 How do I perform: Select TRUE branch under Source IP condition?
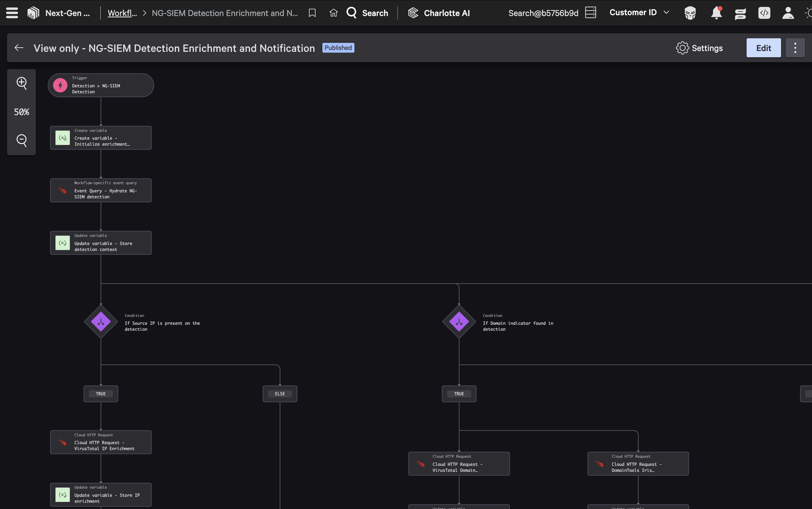pos(101,394)
